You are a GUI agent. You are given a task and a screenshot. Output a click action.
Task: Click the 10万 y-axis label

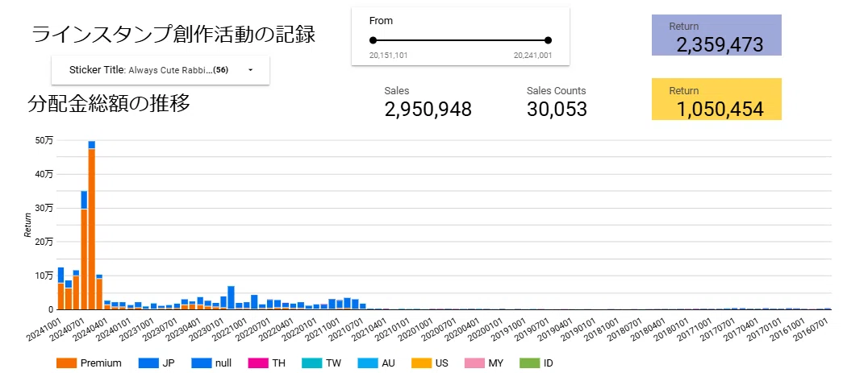click(x=44, y=276)
